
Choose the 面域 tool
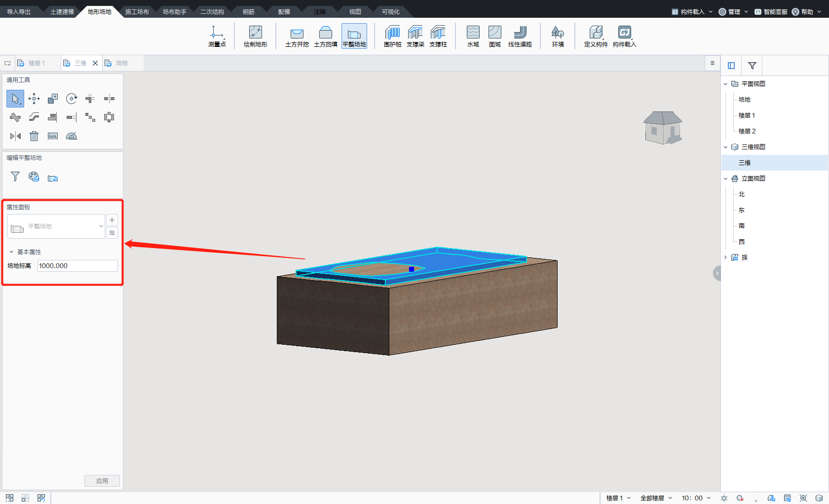(x=495, y=36)
